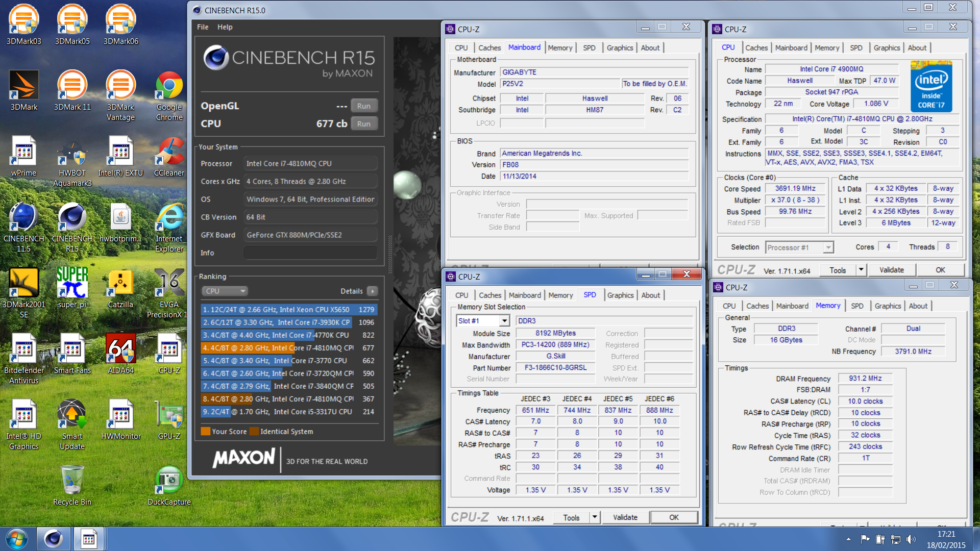The height and width of the screenshot is (551, 980).
Task: Open the ranking type CPU dropdown
Action: 225,291
